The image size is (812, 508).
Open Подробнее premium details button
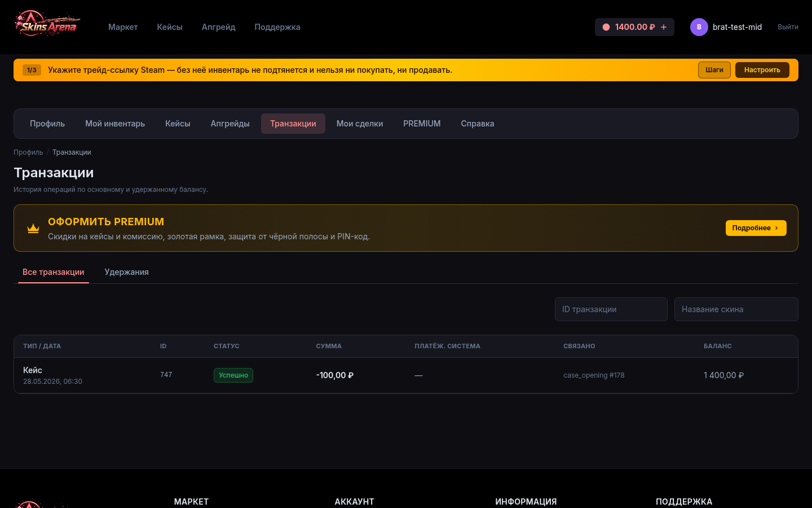756,228
